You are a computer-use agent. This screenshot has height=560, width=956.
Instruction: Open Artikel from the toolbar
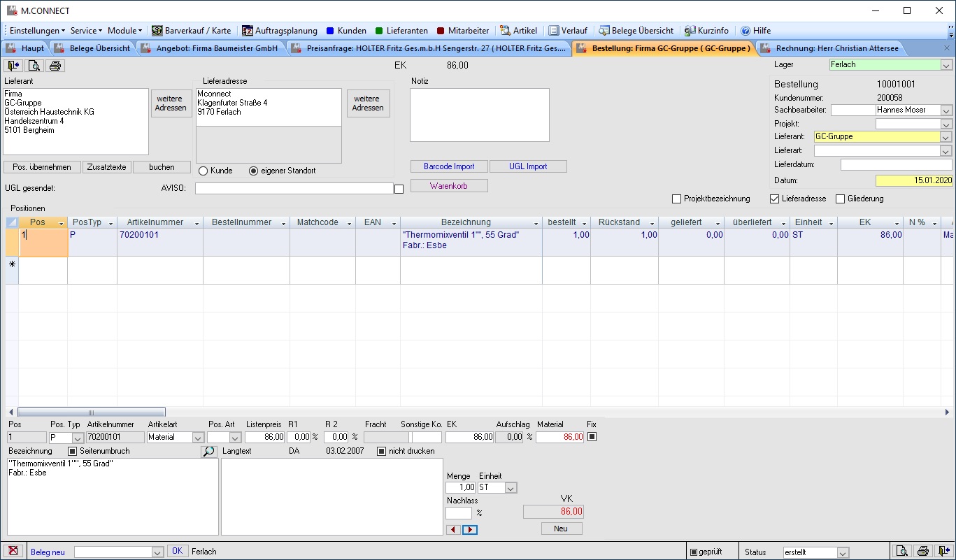click(506, 31)
